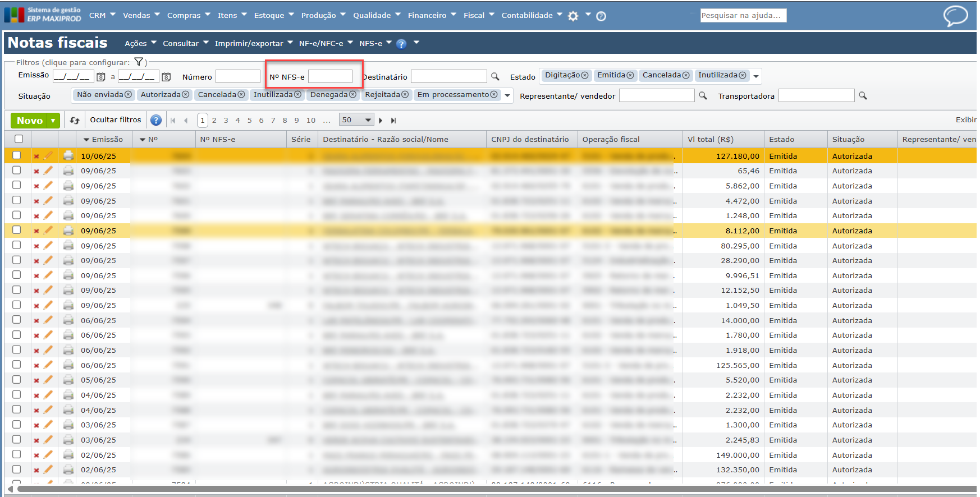Viewport: 980px width, 497px height.
Task: Go to the first page of results
Action: [173, 120]
